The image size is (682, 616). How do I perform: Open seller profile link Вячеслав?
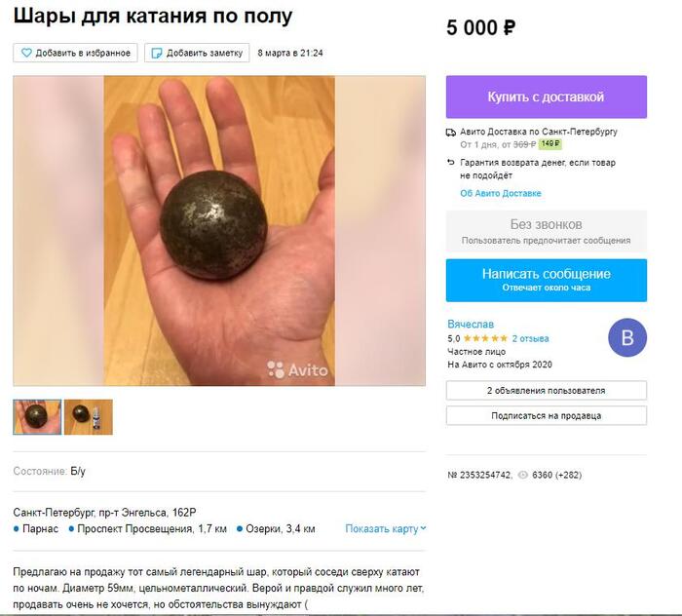coord(471,325)
